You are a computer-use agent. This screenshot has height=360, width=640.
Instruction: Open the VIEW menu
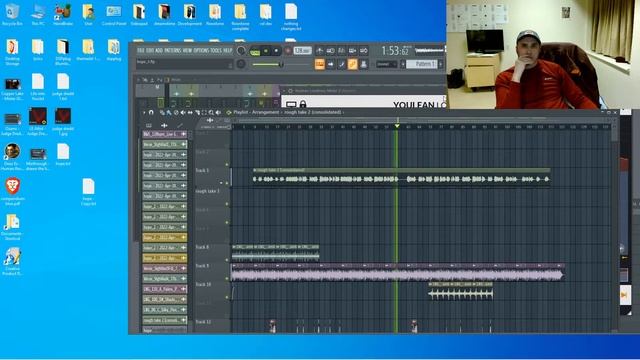click(187, 50)
